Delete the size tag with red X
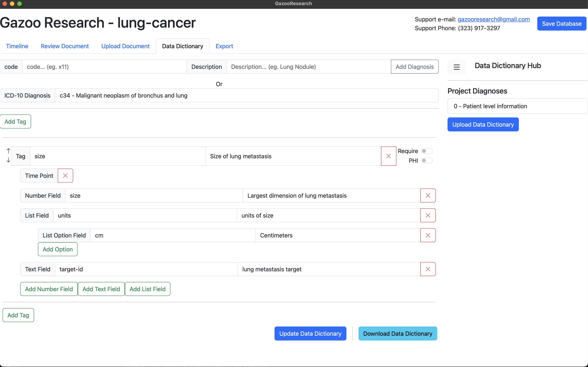Screen dimensions: 588x367 pos(389,156)
